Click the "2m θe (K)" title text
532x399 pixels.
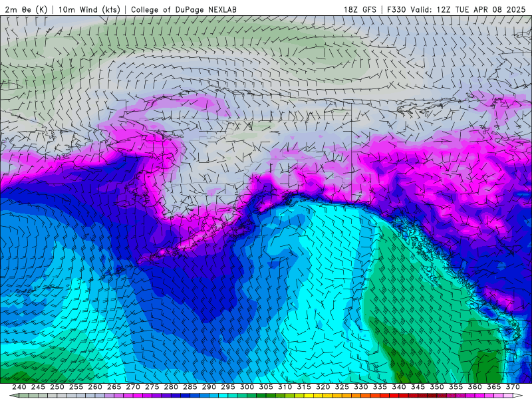coord(26,9)
